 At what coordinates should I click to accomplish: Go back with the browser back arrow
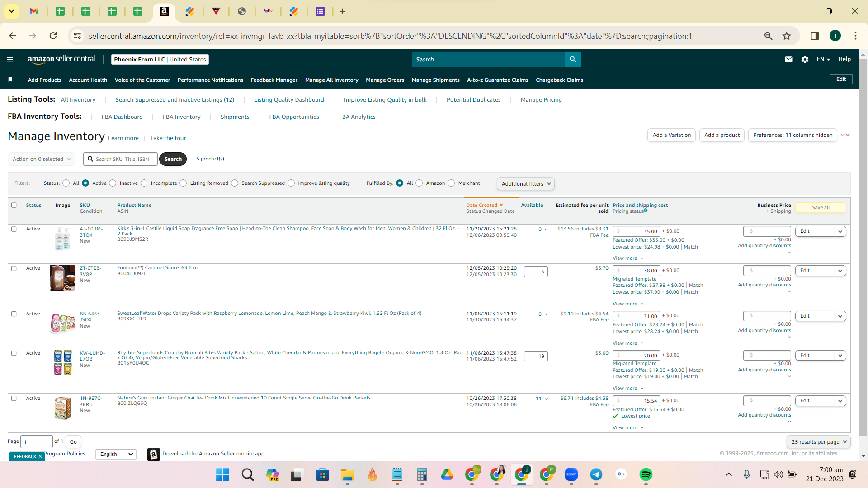(13, 36)
